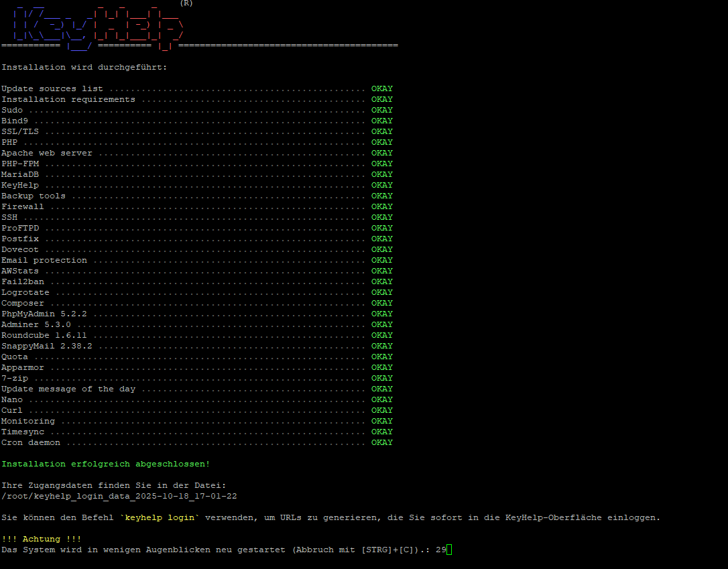Image resolution: width=728 pixels, height=569 pixels.
Task: Click the OKAY status for Cron daemon
Action: (x=382, y=443)
